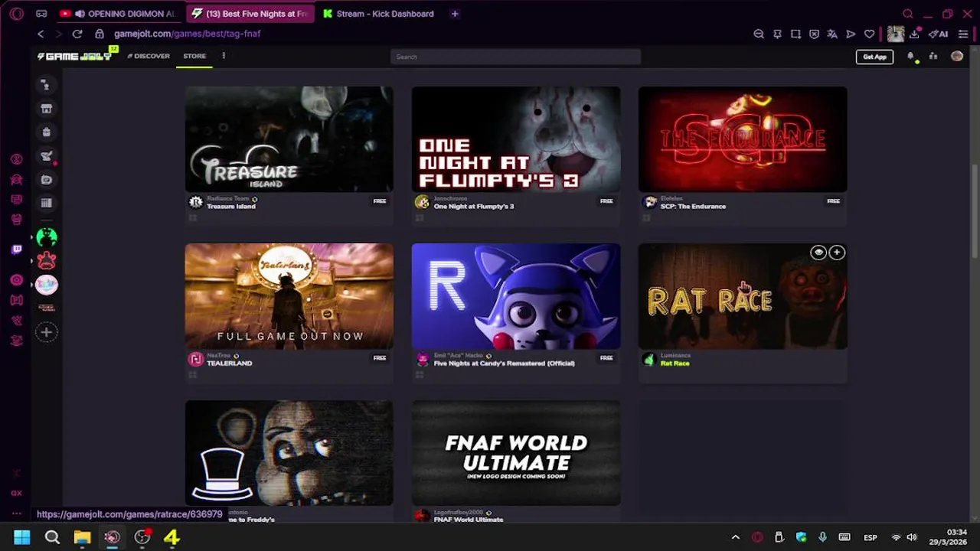Switch to Stream - Kick Dashboard tab
980x551 pixels.
click(378, 14)
